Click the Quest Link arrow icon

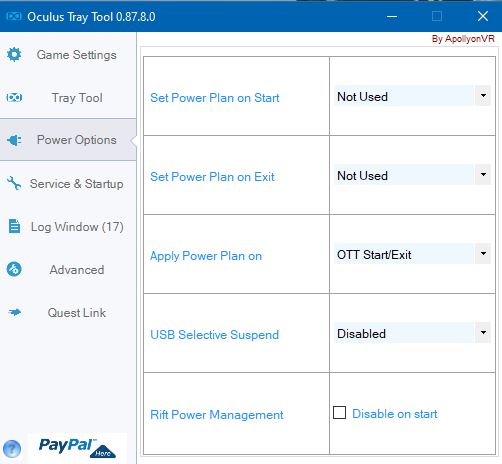[x=14, y=312]
